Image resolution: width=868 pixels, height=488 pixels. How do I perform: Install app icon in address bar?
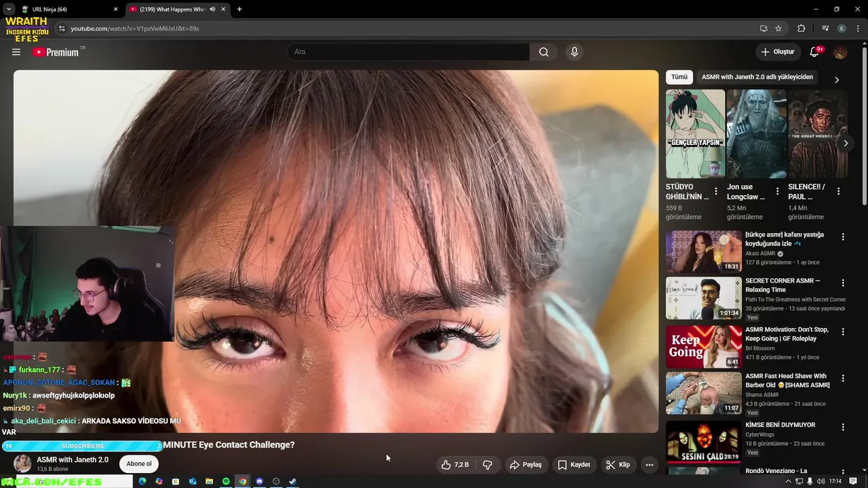pyautogui.click(x=764, y=28)
